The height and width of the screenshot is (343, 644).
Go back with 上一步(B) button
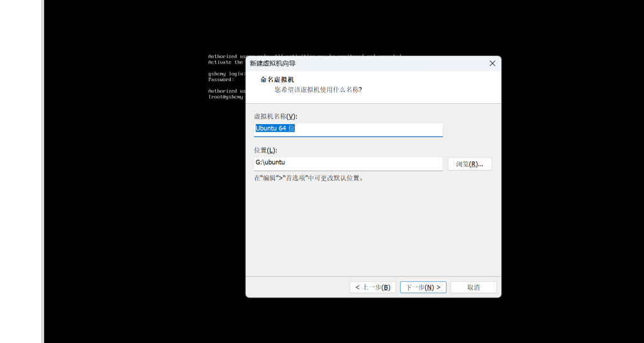(372, 287)
